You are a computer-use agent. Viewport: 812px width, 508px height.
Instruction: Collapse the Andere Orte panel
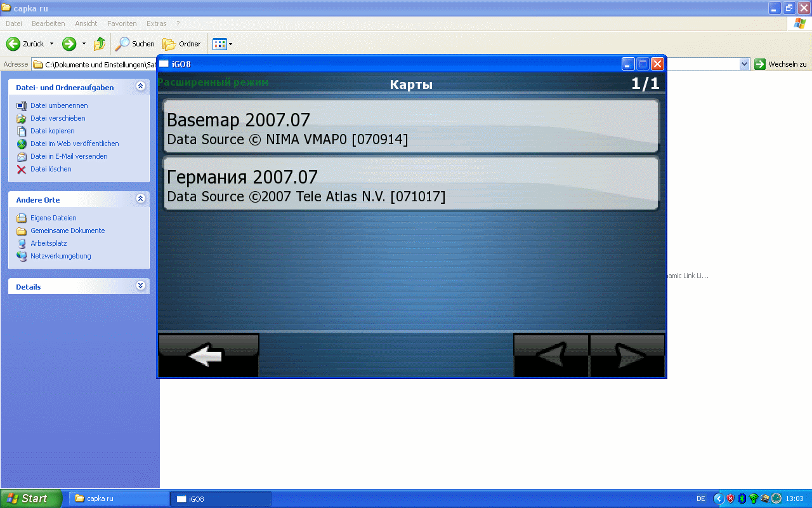[x=140, y=199]
